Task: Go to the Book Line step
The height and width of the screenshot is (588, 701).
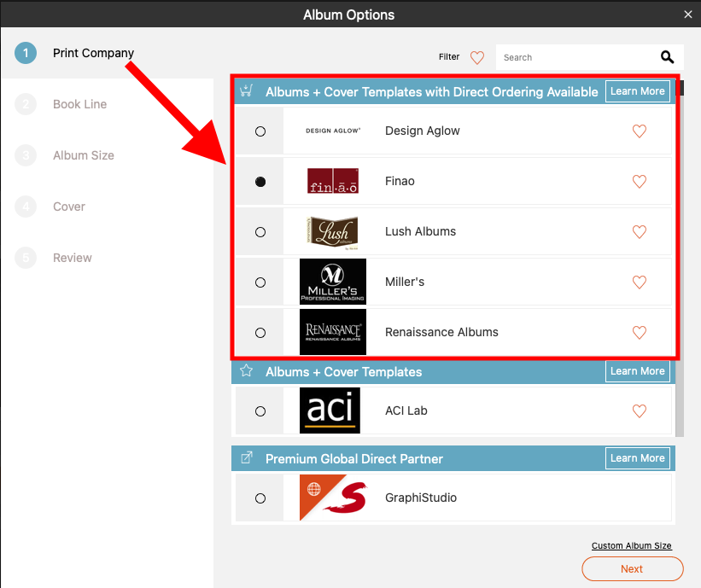Action: pyautogui.click(x=79, y=104)
